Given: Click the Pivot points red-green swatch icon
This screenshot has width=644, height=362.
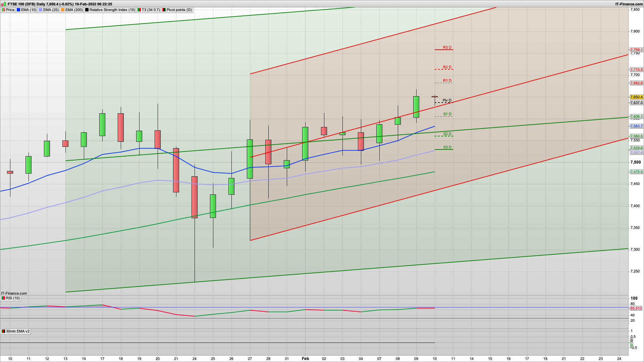Looking at the screenshot, I should (164, 10).
